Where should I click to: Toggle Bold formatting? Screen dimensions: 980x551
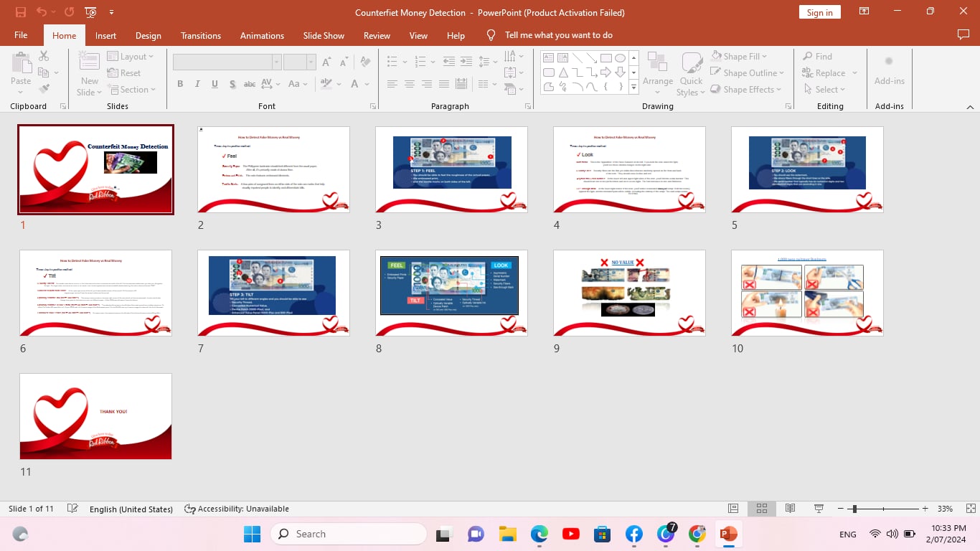click(x=180, y=84)
